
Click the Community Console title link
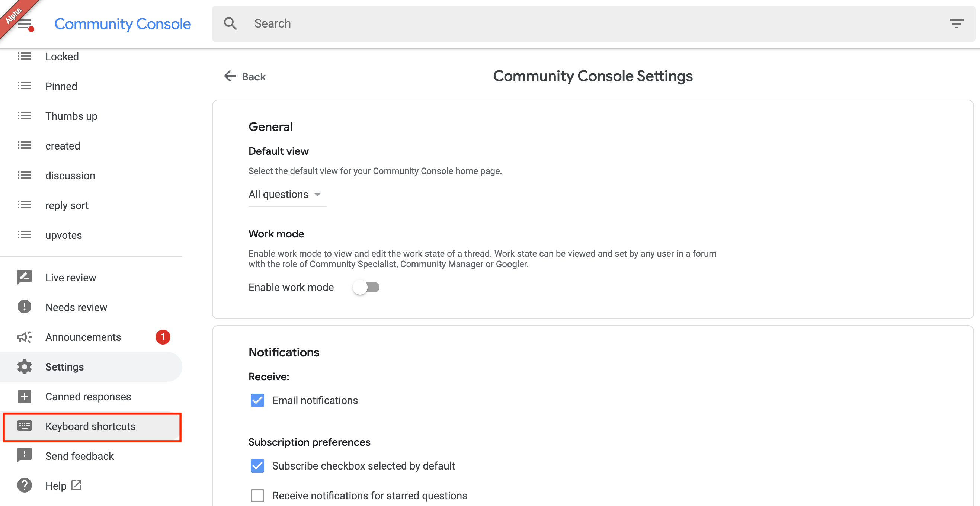point(122,23)
